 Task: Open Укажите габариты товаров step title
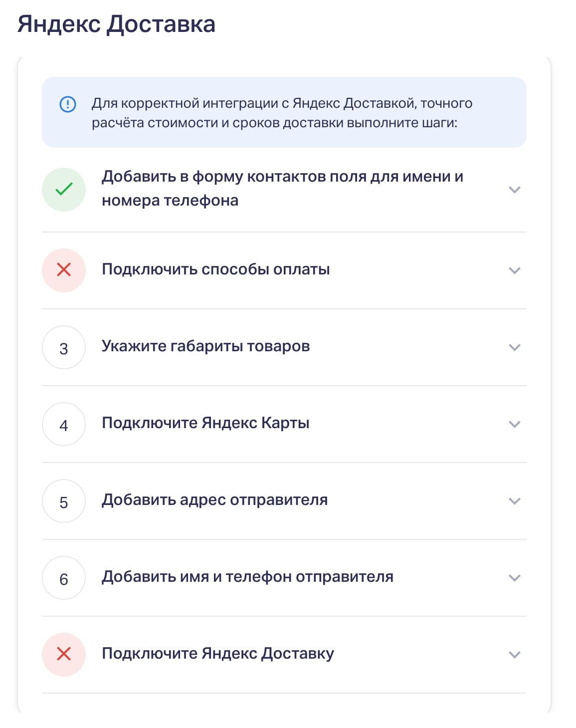tap(205, 346)
